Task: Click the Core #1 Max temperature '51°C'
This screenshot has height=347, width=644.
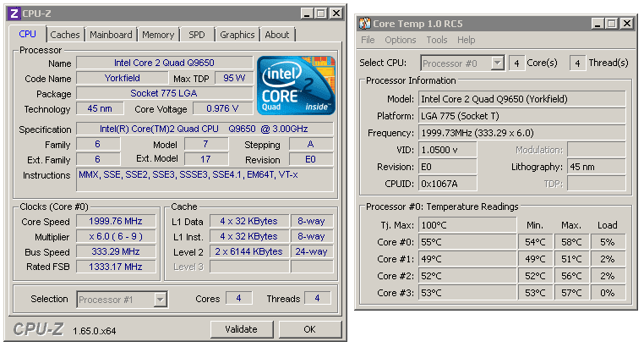Action: (571, 259)
